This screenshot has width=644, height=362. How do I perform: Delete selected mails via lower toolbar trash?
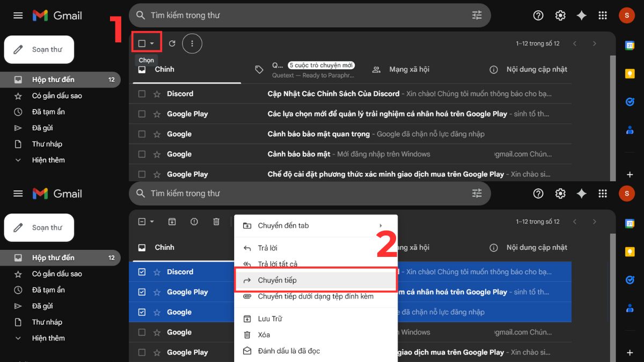(x=216, y=221)
